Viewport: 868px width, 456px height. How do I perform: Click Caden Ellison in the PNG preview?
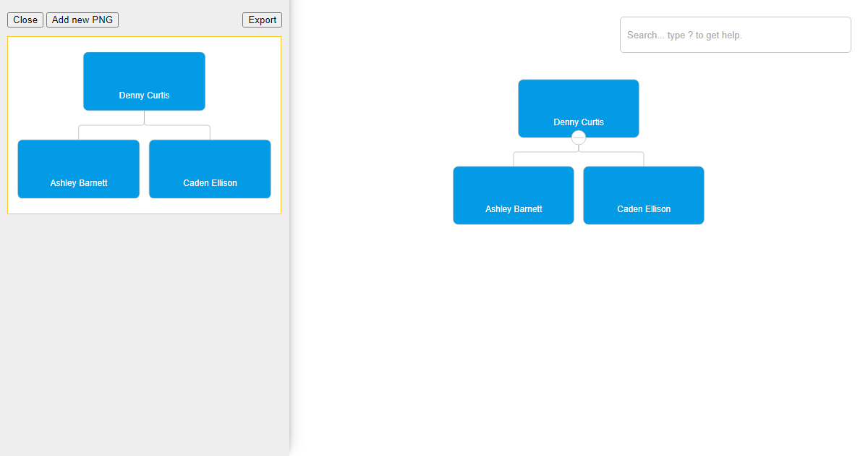point(210,169)
